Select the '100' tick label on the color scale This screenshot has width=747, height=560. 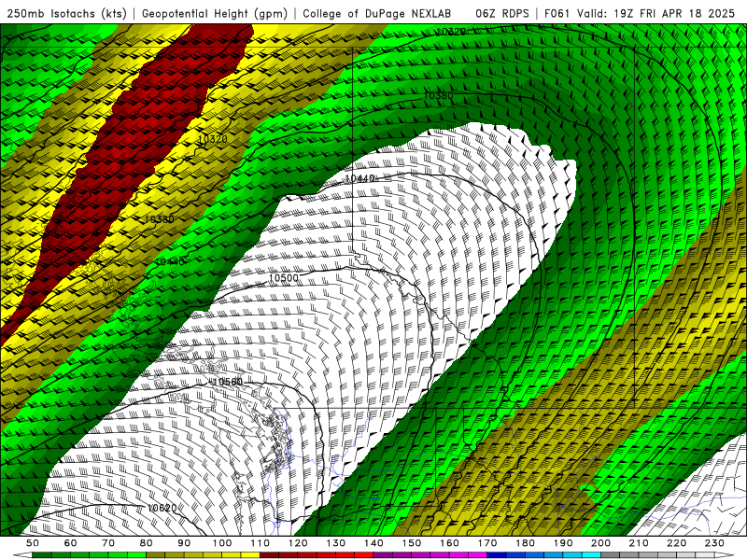pyautogui.click(x=222, y=543)
